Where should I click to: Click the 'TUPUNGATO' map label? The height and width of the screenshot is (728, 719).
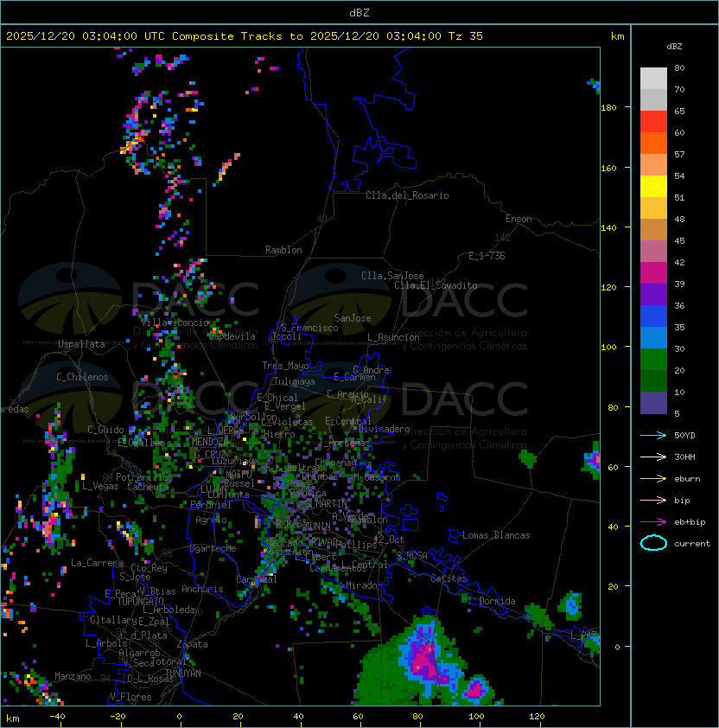tap(140, 601)
